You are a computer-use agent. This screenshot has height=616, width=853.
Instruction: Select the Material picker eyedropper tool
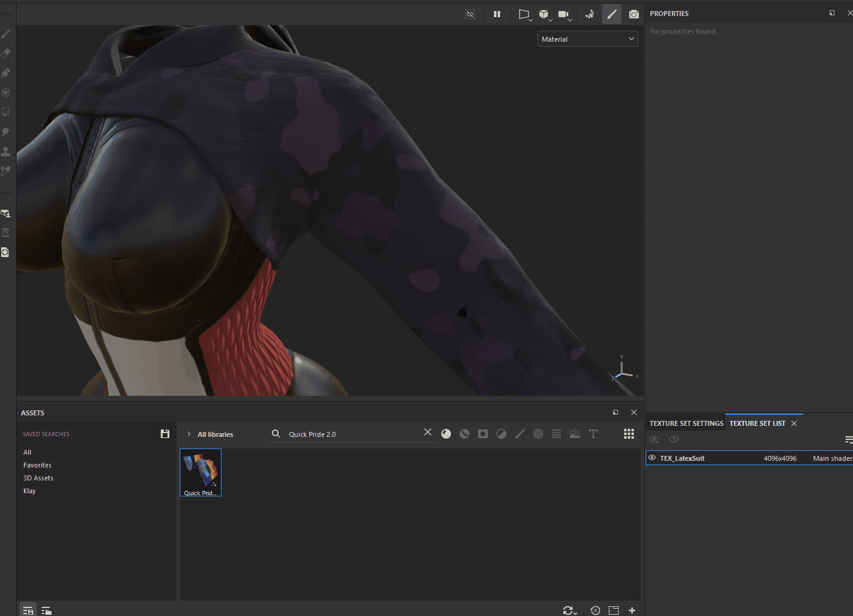pos(6,171)
